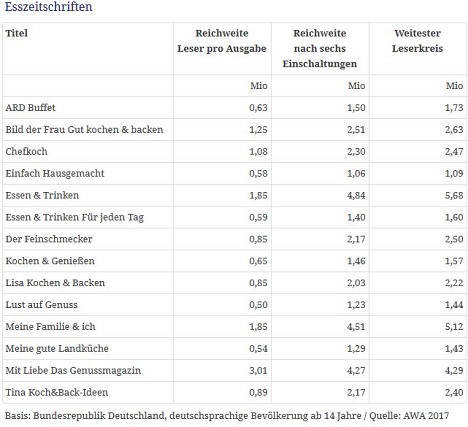Select the Lust auf Genuss row
The image size is (468, 427).
235,305
